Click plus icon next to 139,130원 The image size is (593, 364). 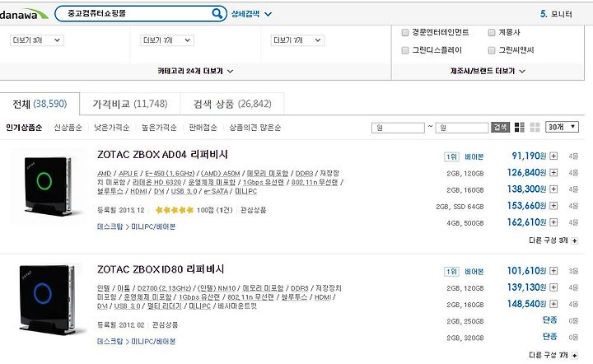[x=553, y=287]
